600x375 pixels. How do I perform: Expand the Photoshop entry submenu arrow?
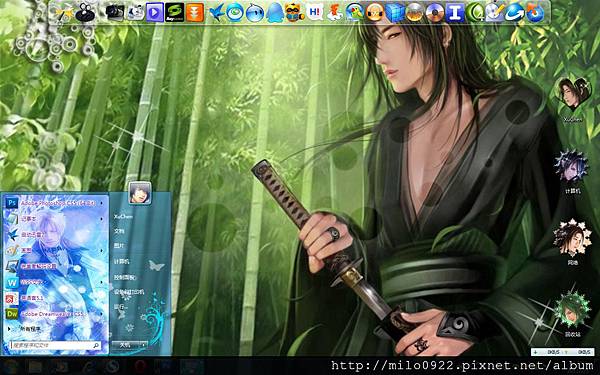[x=102, y=203]
